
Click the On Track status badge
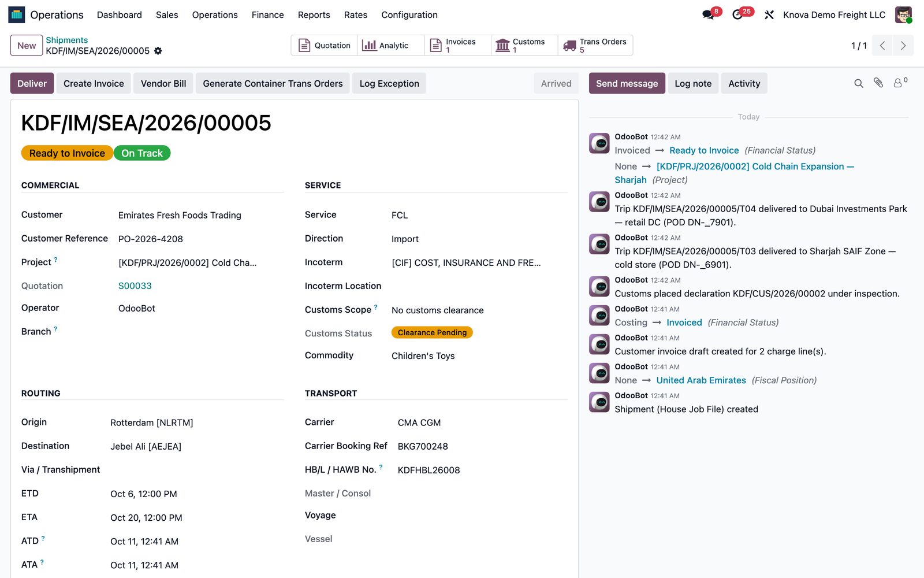[142, 153]
